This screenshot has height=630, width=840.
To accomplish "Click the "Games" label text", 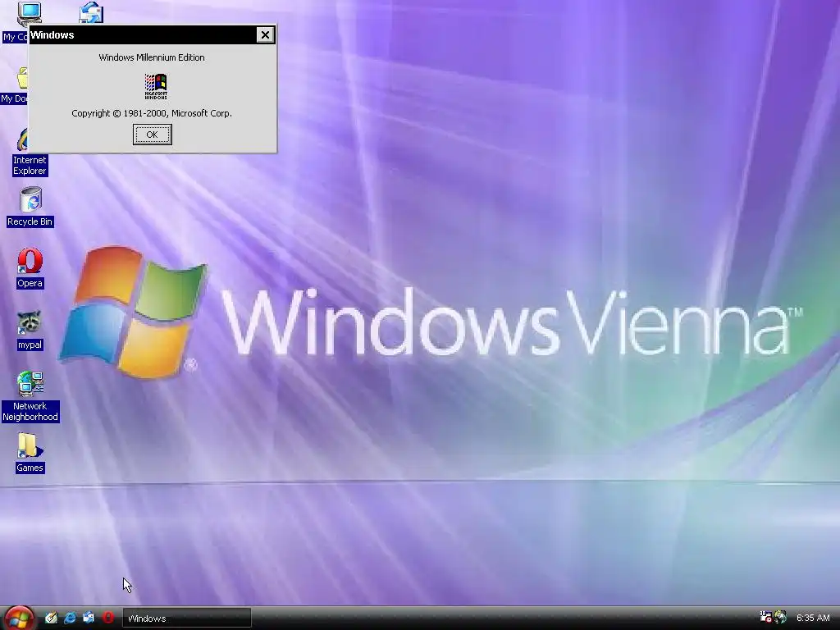I will [30, 468].
